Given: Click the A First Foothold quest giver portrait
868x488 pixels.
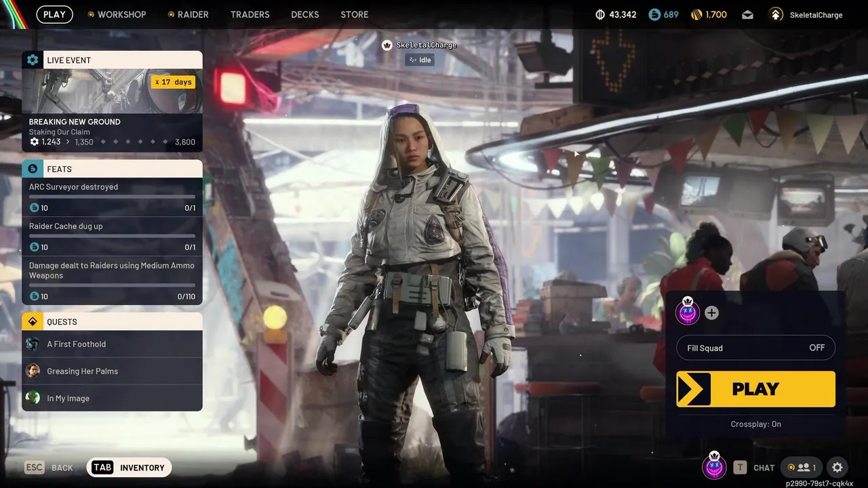Looking at the screenshot, I should [33, 344].
